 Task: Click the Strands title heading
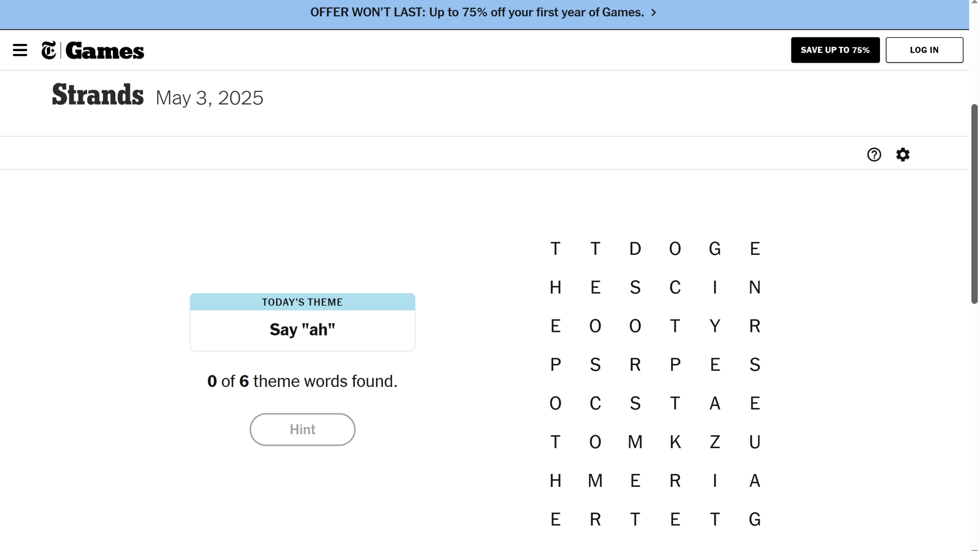[x=98, y=95]
